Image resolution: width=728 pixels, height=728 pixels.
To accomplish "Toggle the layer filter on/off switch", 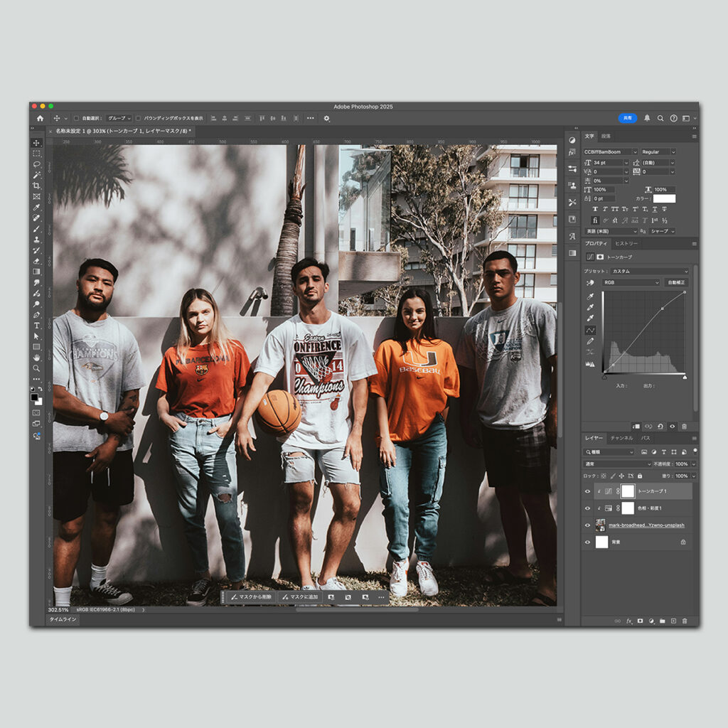I will point(695,451).
